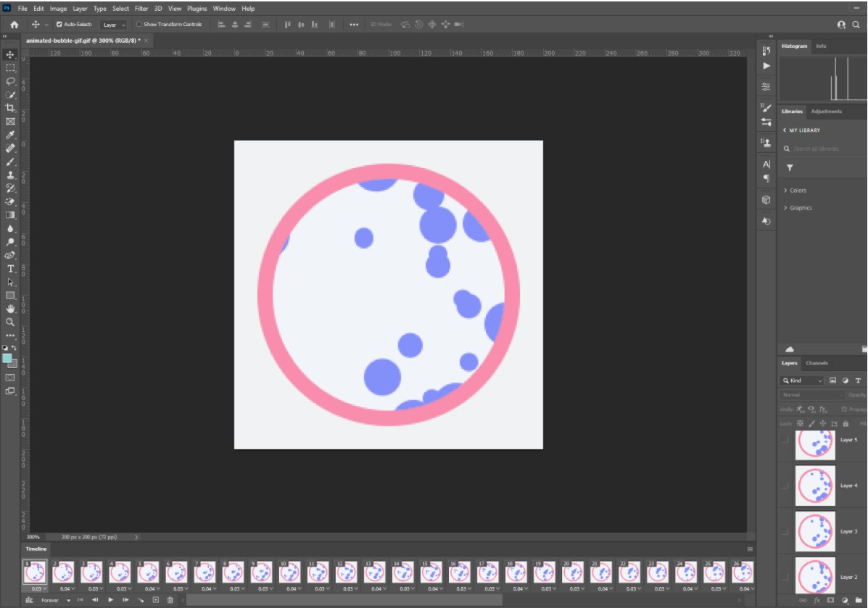Switch to the Channels tab
The width and height of the screenshot is (868, 608).
[817, 363]
